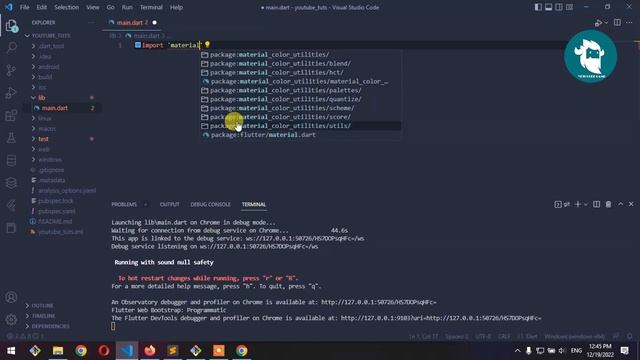This screenshot has height=360, width=640.
Task: Expand the android folder
Action: (49, 67)
